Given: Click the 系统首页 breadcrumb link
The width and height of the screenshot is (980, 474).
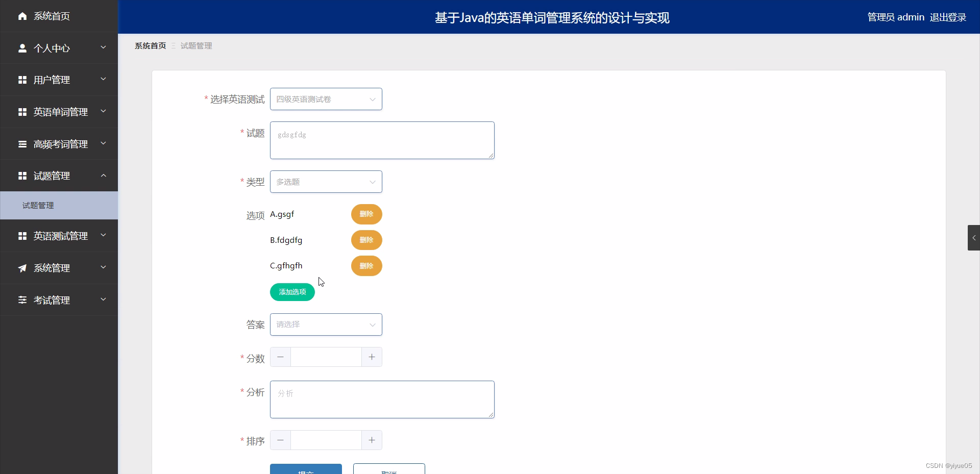Looking at the screenshot, I should point(150,45).
